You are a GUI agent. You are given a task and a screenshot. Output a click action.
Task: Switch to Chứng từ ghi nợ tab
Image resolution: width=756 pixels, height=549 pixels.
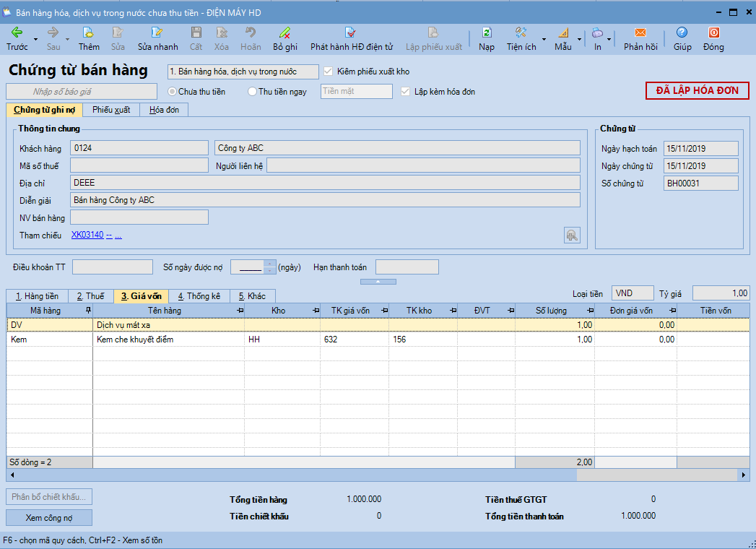(x=44, y=110)
